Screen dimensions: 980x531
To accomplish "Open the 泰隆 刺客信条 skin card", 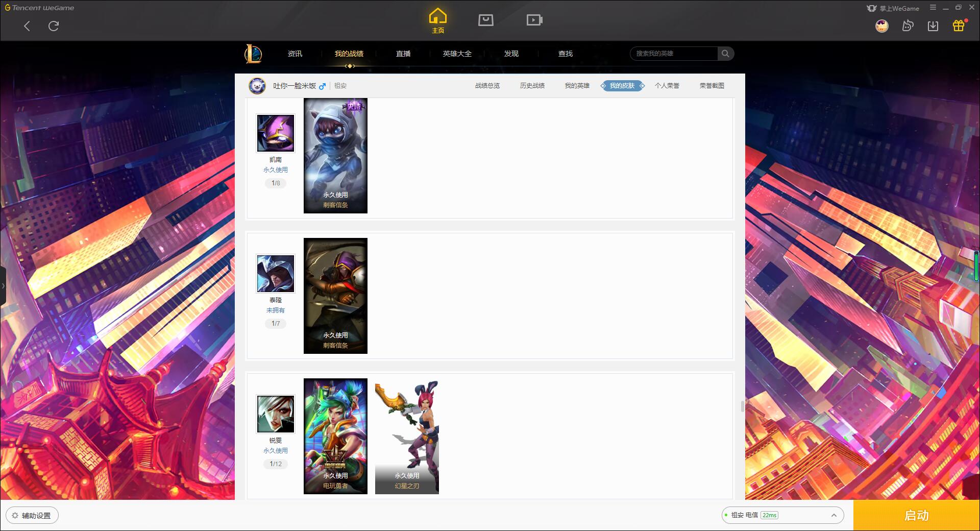I will (x=335, y=296).
